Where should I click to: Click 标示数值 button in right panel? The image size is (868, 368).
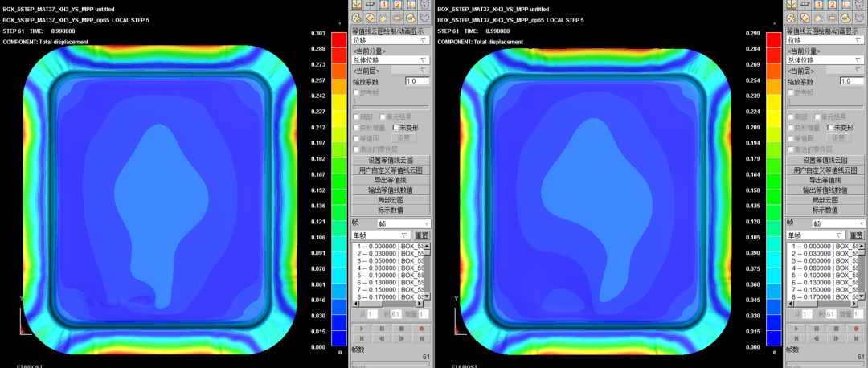(825, 210)
